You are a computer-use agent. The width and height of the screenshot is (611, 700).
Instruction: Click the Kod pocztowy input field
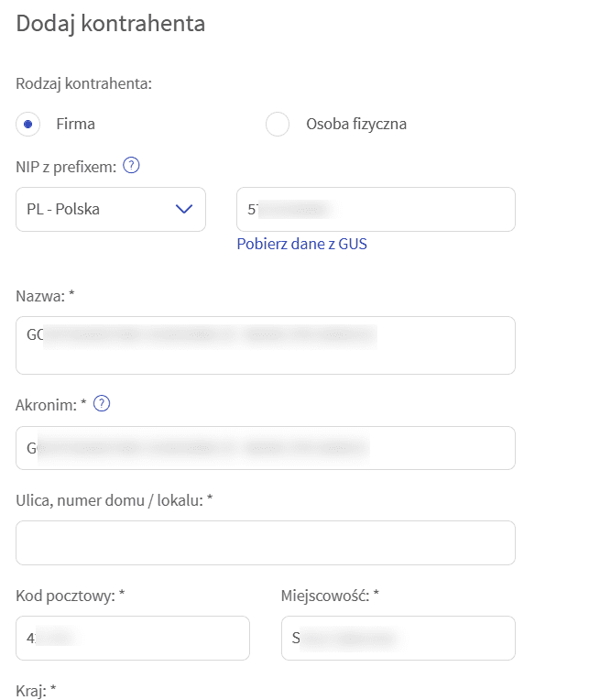point(133,639)
